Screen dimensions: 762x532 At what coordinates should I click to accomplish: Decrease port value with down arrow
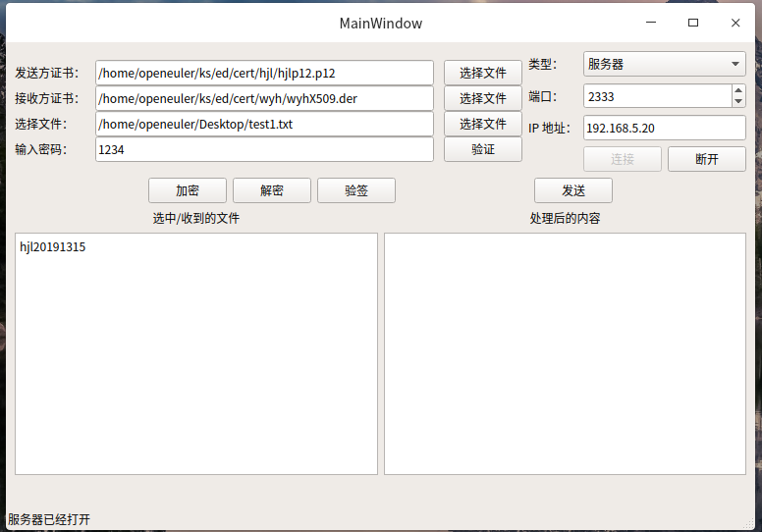pyautogui.click(x=738, y=101)
